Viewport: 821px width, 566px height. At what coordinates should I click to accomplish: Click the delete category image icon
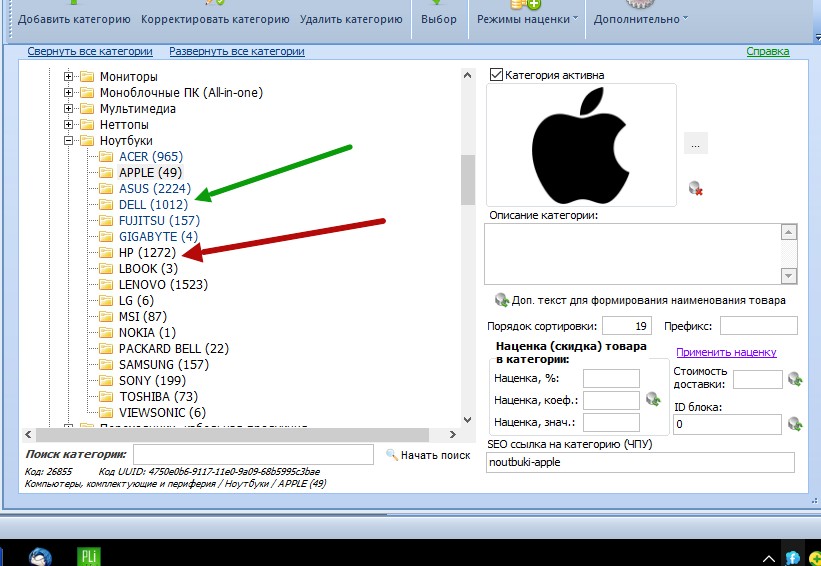tap(695, 188)
